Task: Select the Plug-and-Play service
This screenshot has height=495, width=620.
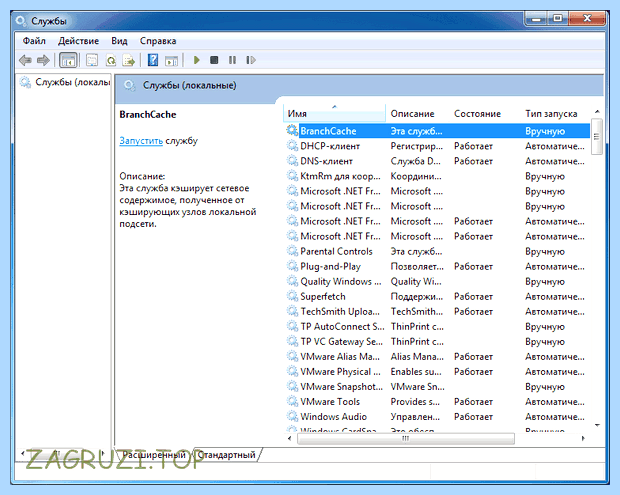Action: [331, 266]
